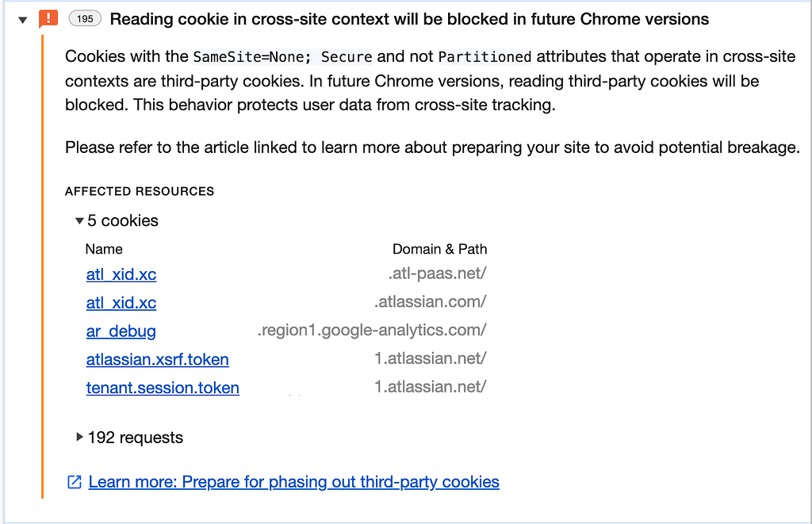Click the Name column header
The width and height of the screenshot is (812, 524).
click(x=104, y=249)
